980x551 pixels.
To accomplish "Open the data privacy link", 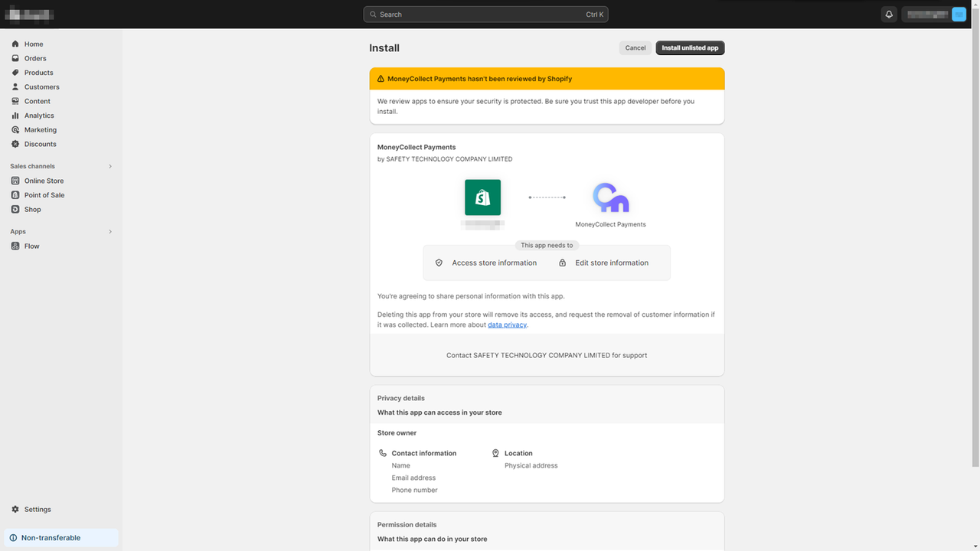I will 507,325.
